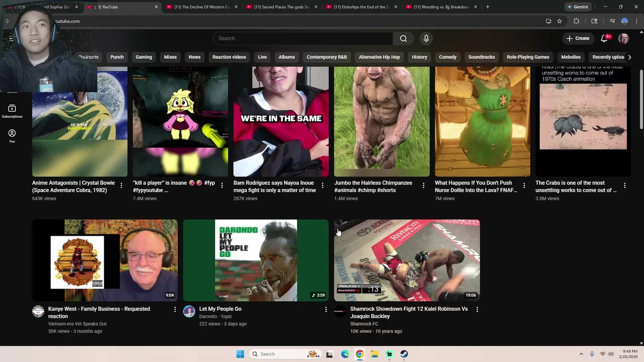Open the You section in the sidebar

[x=12, y=136]
